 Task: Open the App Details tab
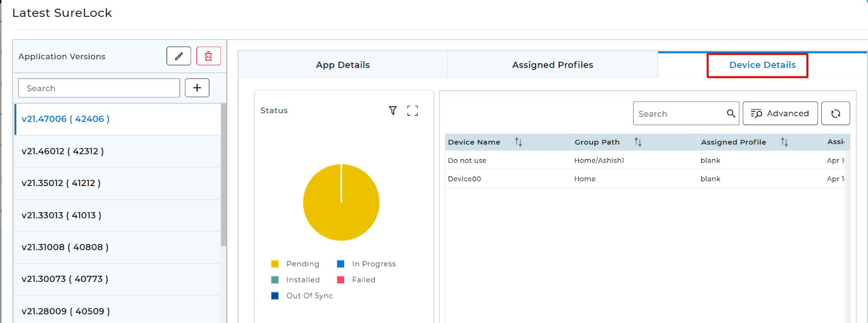pyautogui.click(x=343, y=65)
